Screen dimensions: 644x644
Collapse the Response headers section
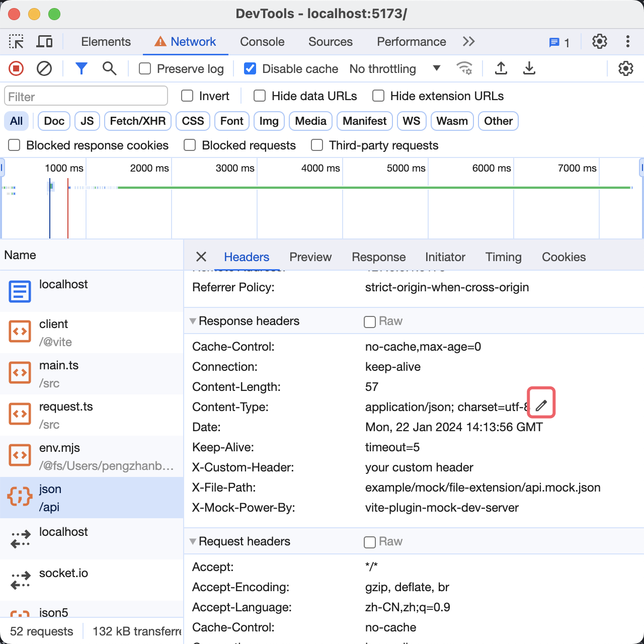tap(193, 321)
